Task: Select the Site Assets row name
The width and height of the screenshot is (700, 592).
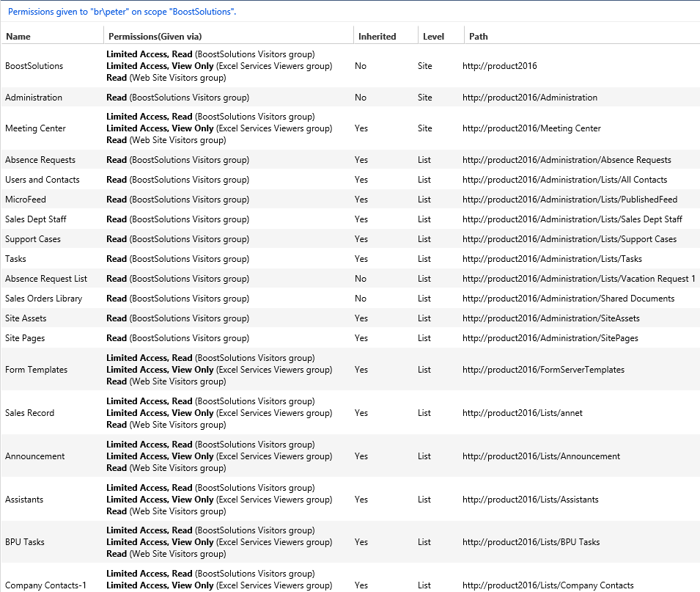Action: 26,318
